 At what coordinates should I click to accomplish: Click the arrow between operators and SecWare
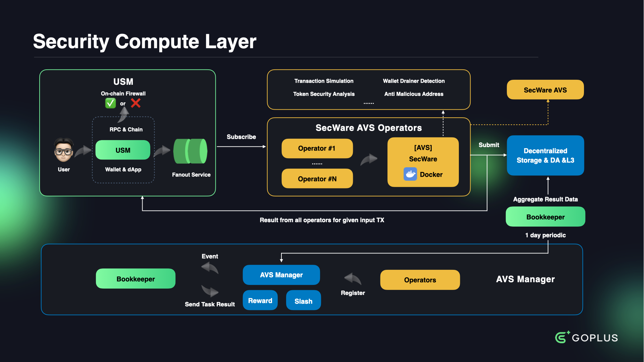369,159
